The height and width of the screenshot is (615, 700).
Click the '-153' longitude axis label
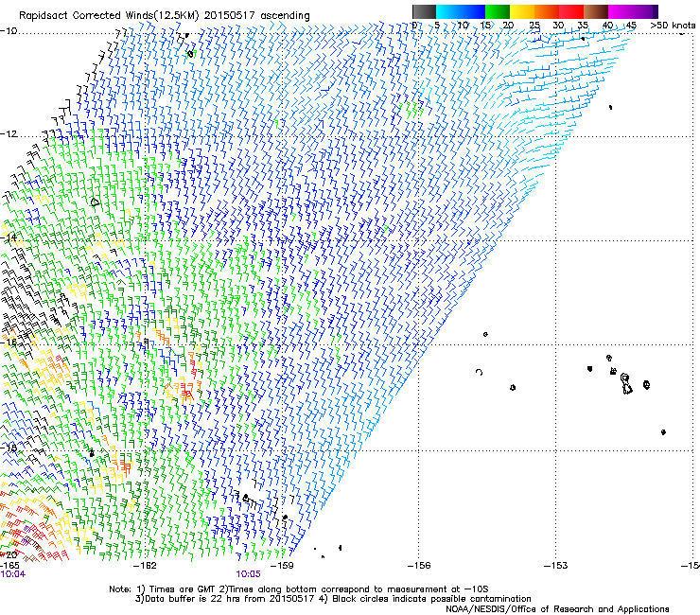(x=556, y=566)
